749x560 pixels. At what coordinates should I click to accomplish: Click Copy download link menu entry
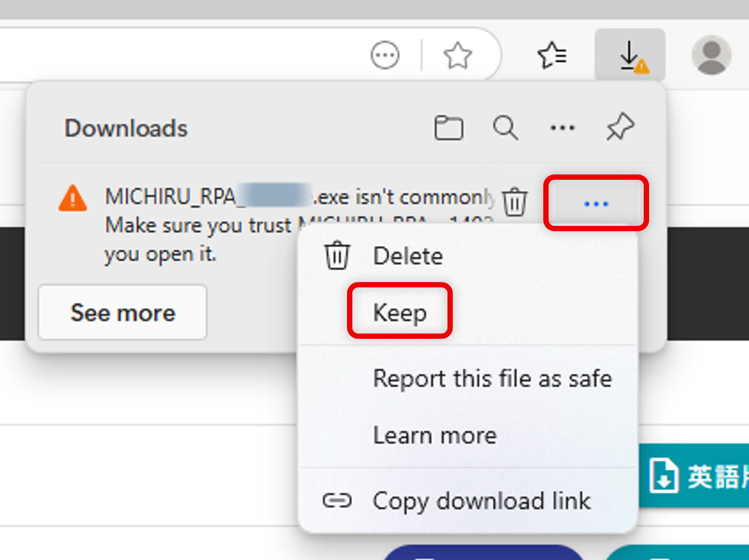pyautogui.click(x=481, y=501)
